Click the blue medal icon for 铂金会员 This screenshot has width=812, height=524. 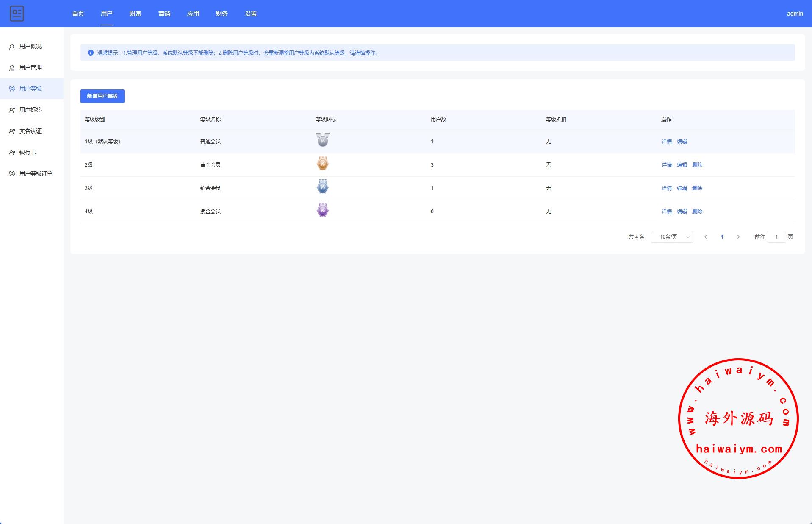coord(322,187)
